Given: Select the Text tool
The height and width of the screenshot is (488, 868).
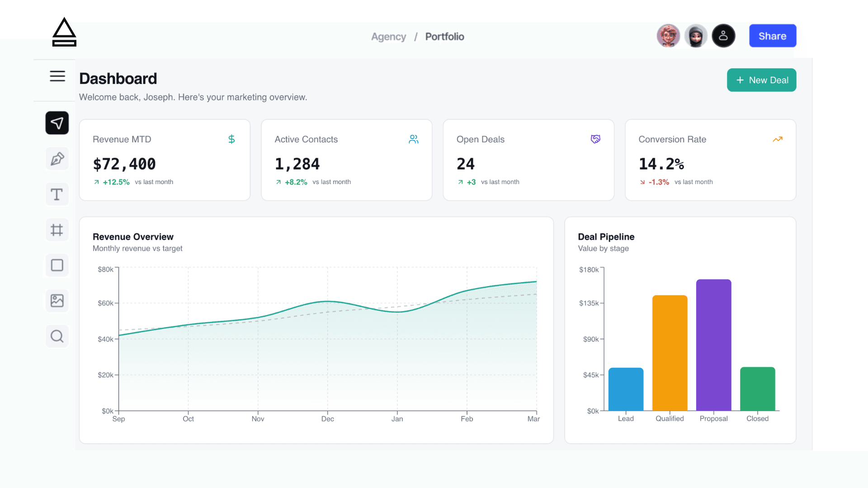Looking at the screenshot, I should pyautogui.click(x=57, y=194).
